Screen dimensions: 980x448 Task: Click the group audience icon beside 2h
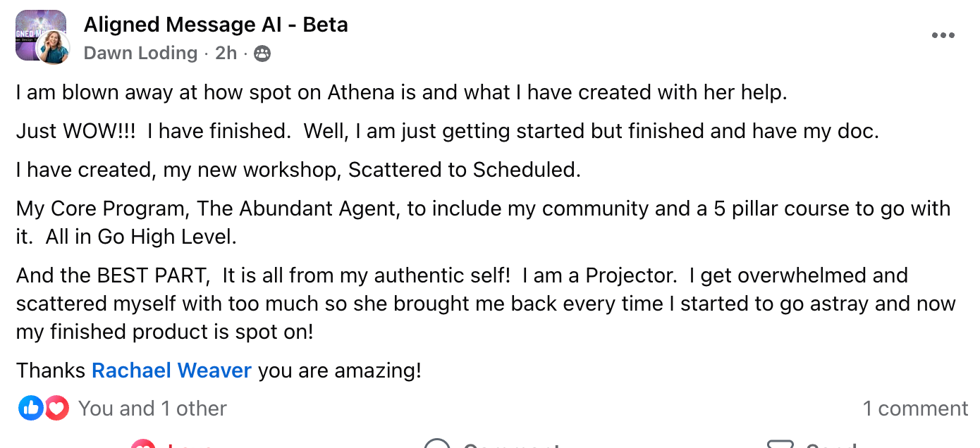[262, 54]
